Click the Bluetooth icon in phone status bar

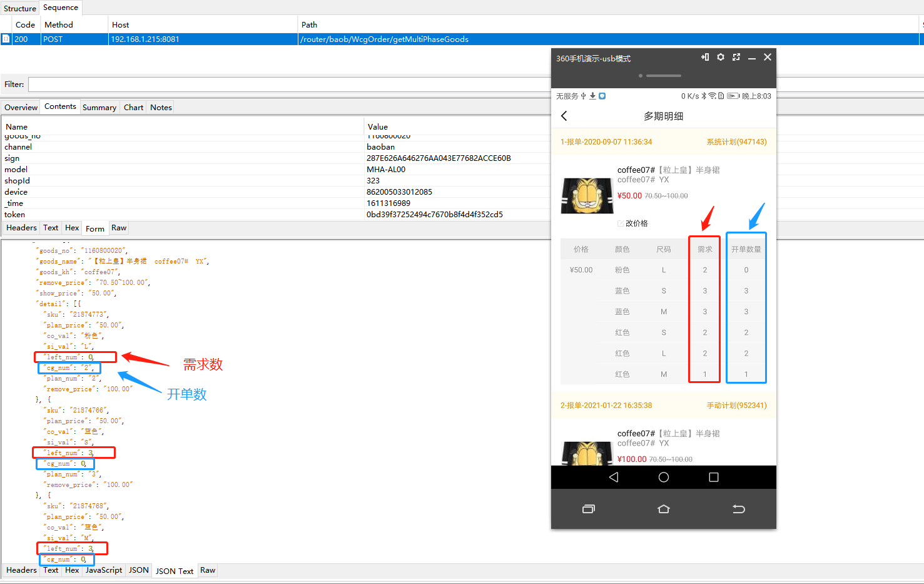pos(704,96)
